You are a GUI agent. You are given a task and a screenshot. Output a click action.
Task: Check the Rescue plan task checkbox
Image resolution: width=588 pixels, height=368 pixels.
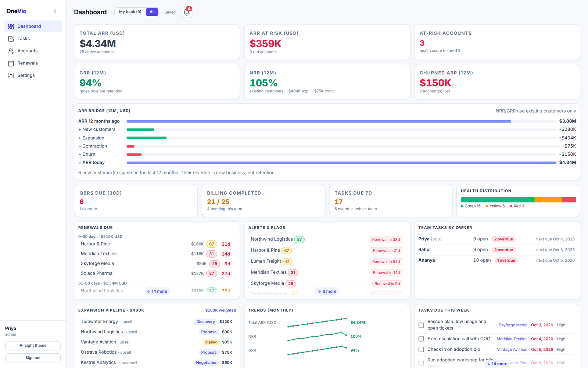click(x=421, y=325)
